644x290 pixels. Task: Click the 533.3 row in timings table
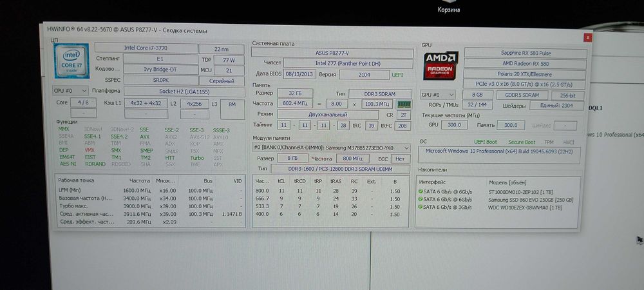(x=330, y=206)
